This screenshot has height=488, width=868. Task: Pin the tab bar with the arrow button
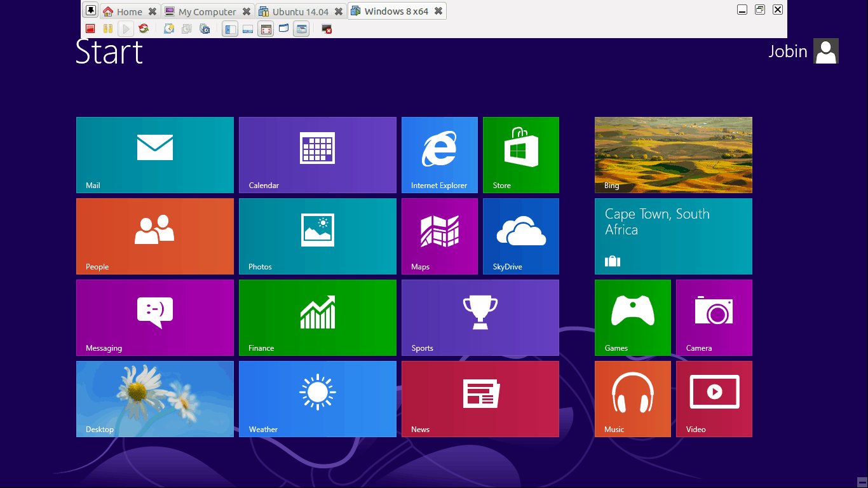click(91, 10)
